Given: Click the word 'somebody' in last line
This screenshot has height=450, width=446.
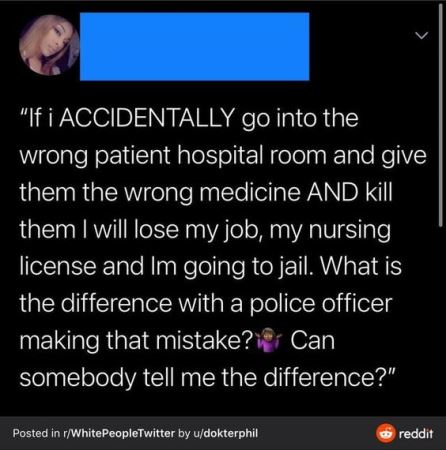Looking at the screenshot, I should point(78,379).
